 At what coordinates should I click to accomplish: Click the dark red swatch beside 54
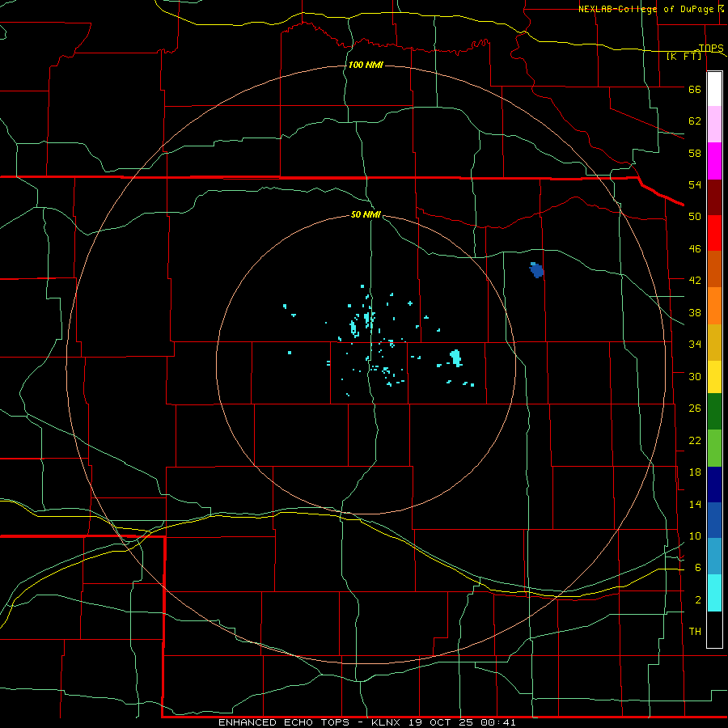coord(714,197)
